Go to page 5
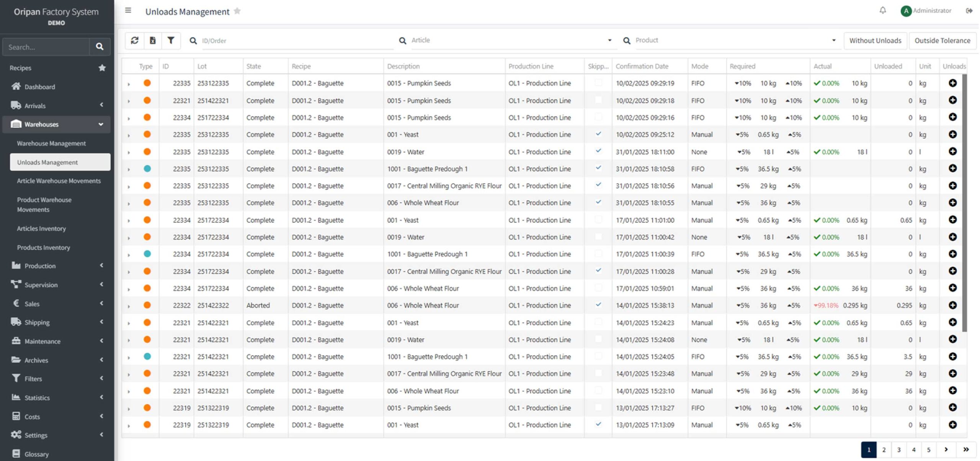 coord(928,450)
